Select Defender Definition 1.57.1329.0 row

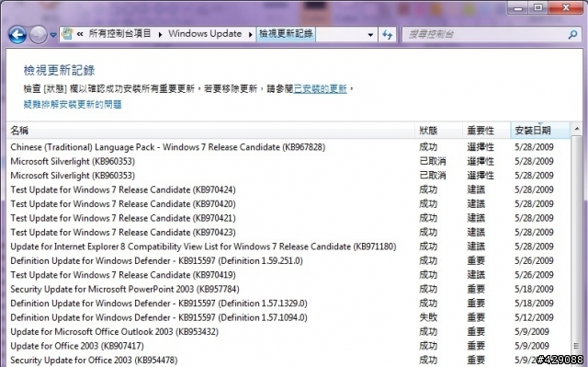[288, 304]
